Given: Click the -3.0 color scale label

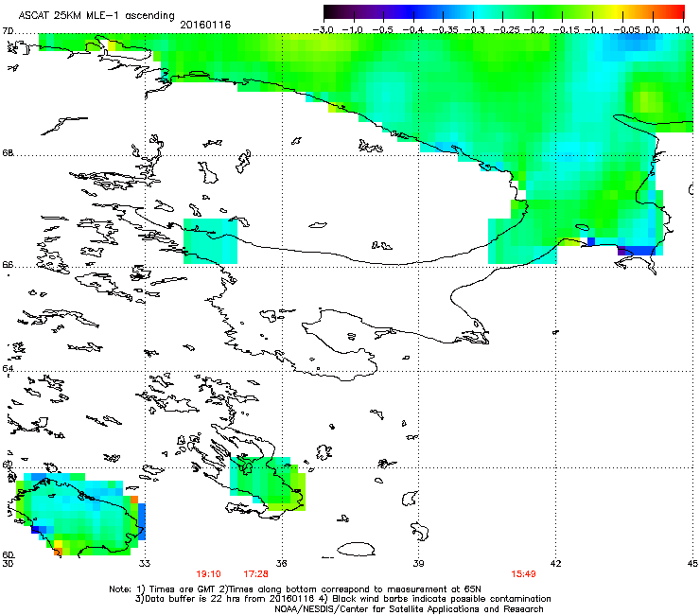Looking at the screenshot, I should [x=323, y=30].
